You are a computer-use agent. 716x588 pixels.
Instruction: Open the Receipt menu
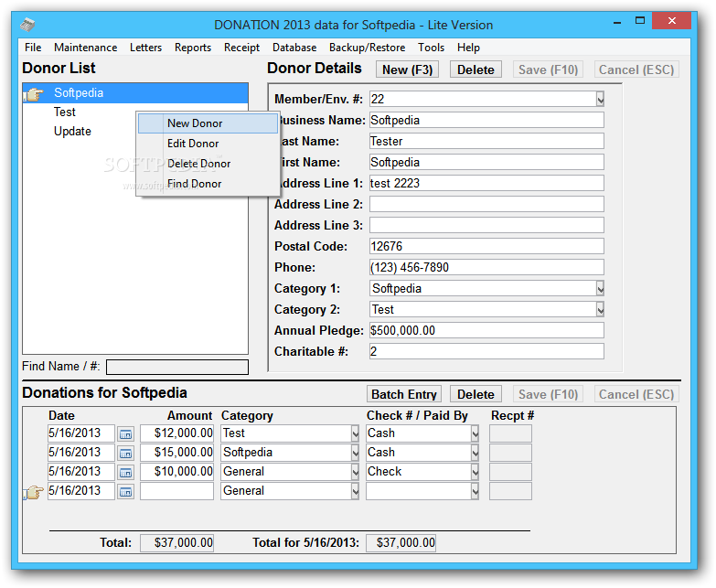(x=241, y=48)
